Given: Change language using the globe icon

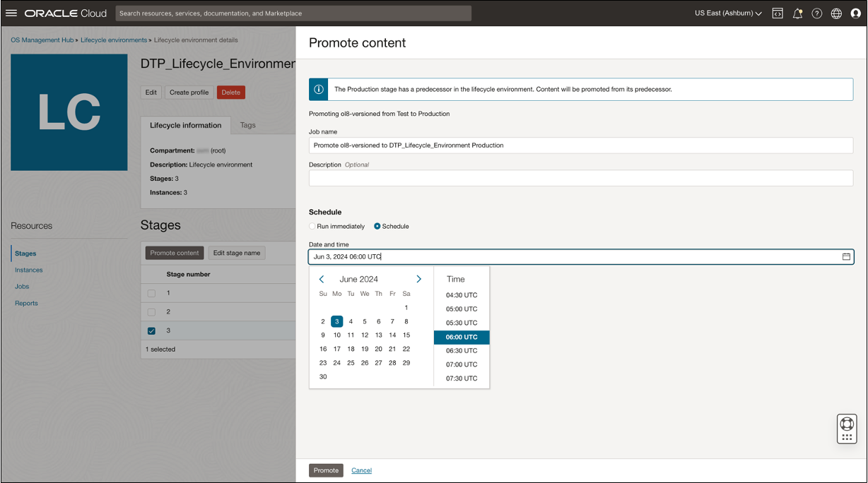Looking at the screenshot, I should (837, 13).
